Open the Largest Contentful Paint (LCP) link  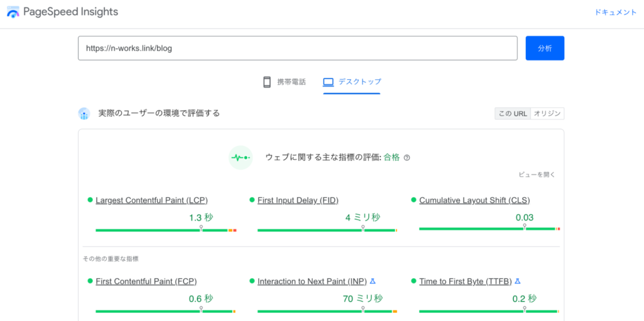[x=151, y=200]
